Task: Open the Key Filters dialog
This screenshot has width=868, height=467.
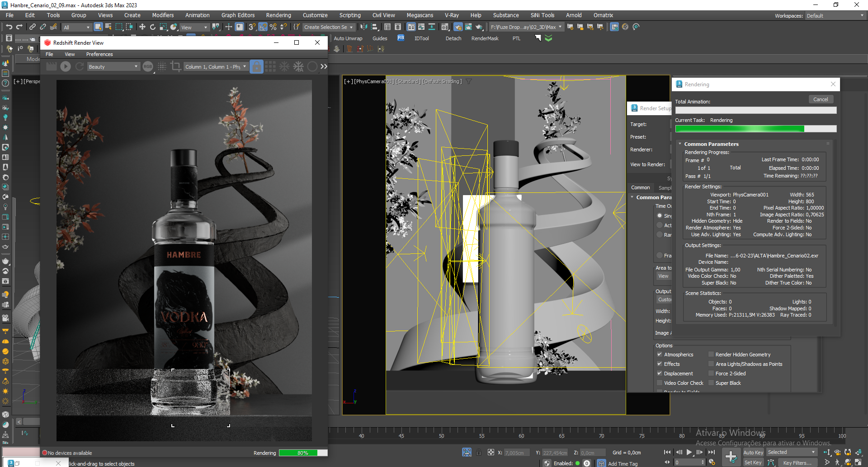Action: pyautogui.click(x=797, y=462)
